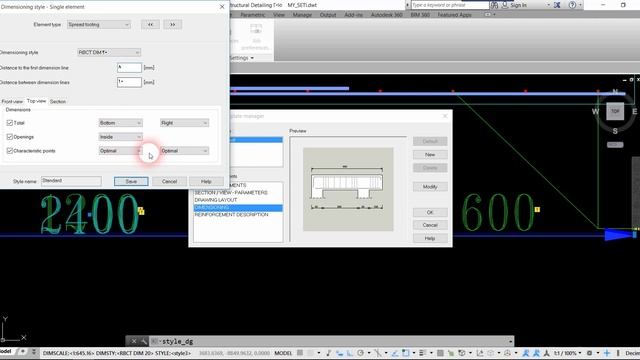Click the W direction on the ViewCube compass
The image size is (640, 360).
click(596, 111)
